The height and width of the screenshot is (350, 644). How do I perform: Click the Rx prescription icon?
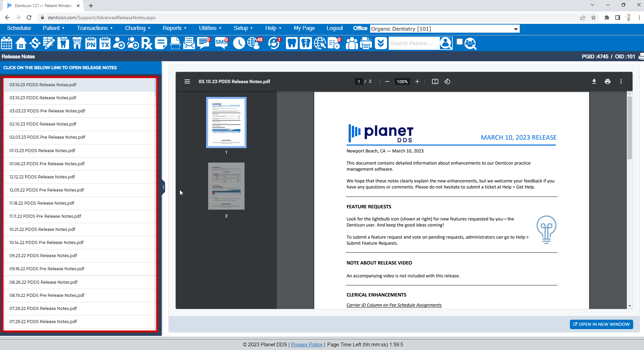(x=147, y=43)
